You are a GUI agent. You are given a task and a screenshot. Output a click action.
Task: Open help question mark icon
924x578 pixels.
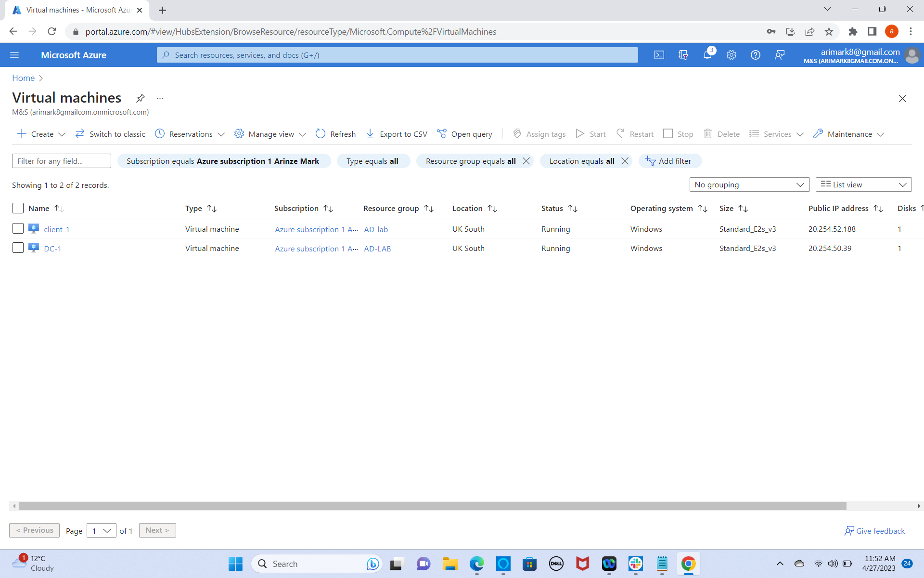(x=756, y=55)
